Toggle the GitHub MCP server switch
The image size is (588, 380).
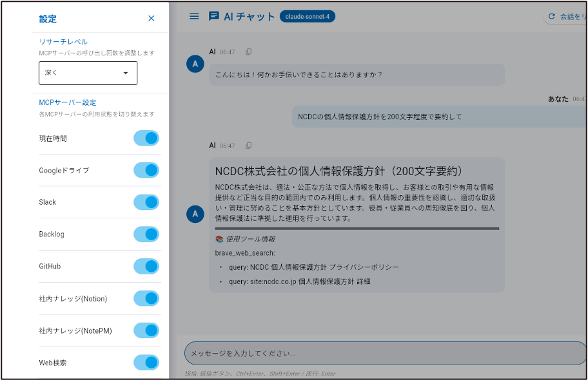click(146, 266)
